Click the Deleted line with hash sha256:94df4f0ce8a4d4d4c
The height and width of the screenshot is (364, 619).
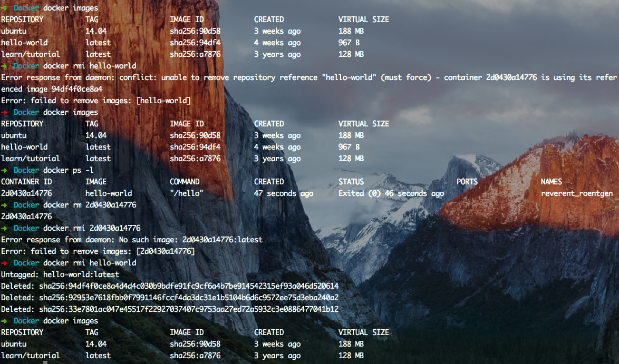click(x=170, y=286)
